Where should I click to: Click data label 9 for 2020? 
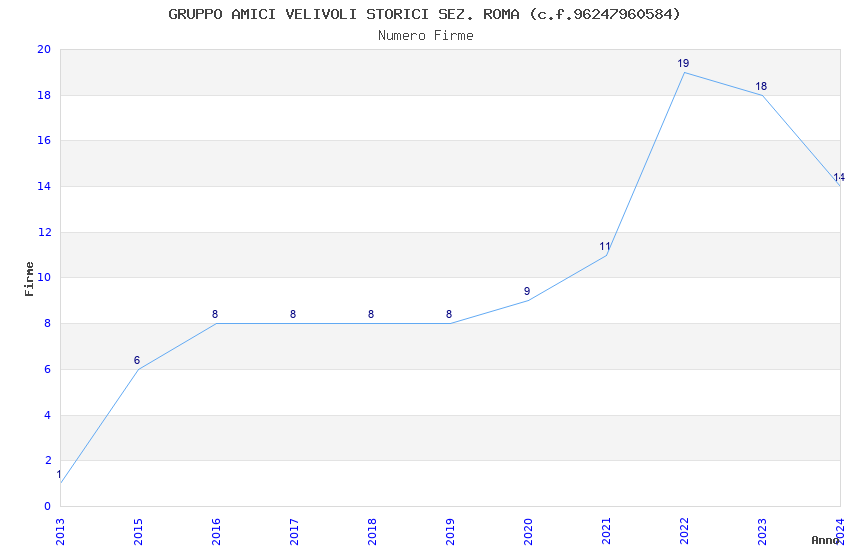527,292
